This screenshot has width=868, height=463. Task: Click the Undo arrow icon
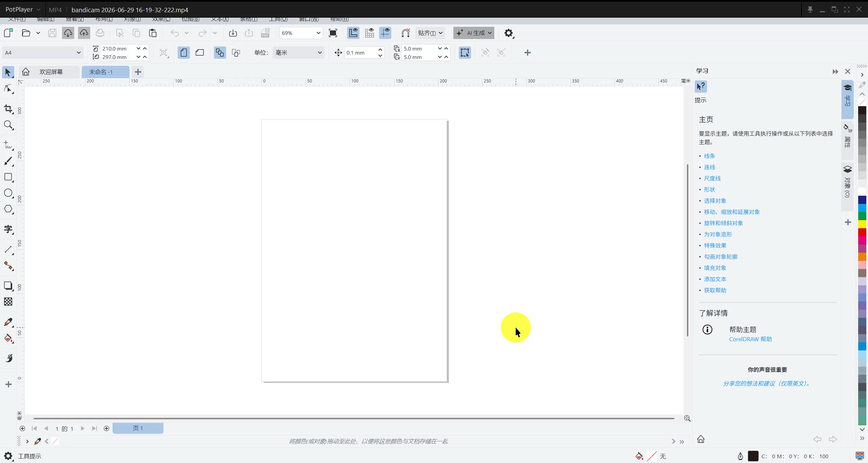click(175, 33)
